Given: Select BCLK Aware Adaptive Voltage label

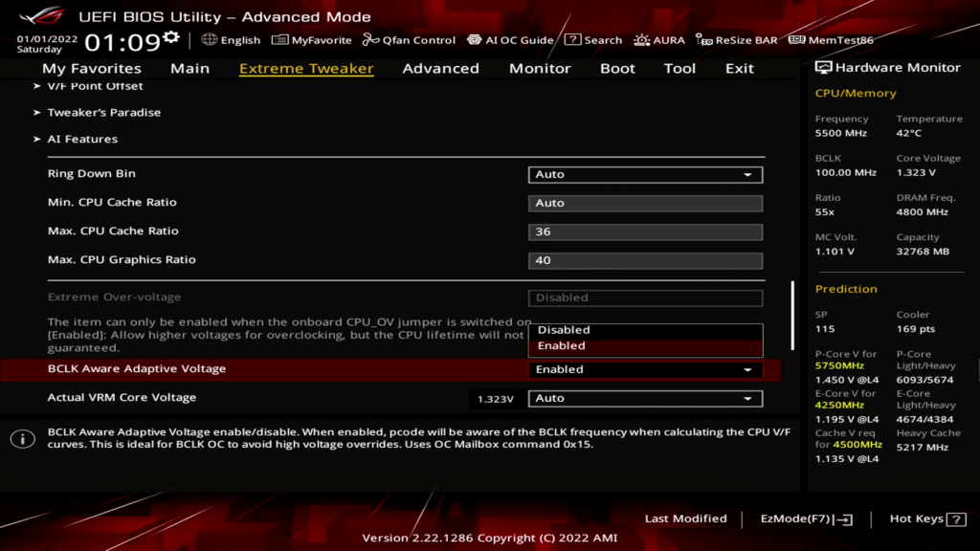Looking at the screenshot, I should (x=136, y=368).
